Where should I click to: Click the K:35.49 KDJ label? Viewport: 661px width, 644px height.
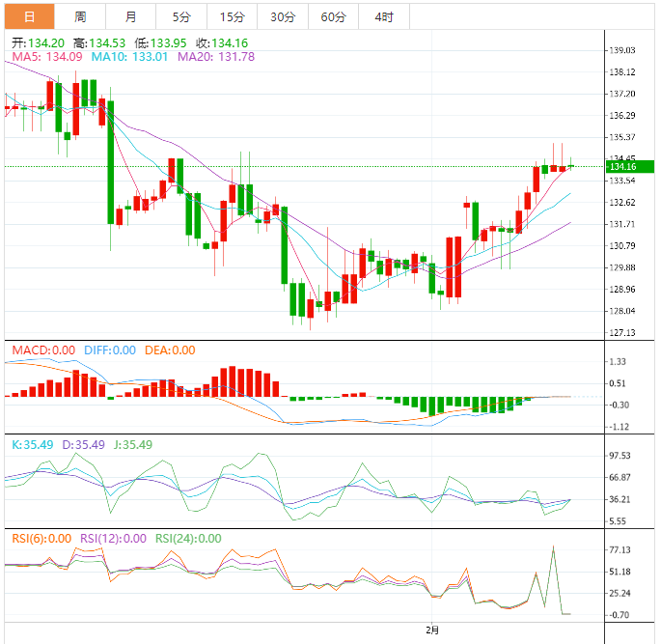(x=33, y=444)
